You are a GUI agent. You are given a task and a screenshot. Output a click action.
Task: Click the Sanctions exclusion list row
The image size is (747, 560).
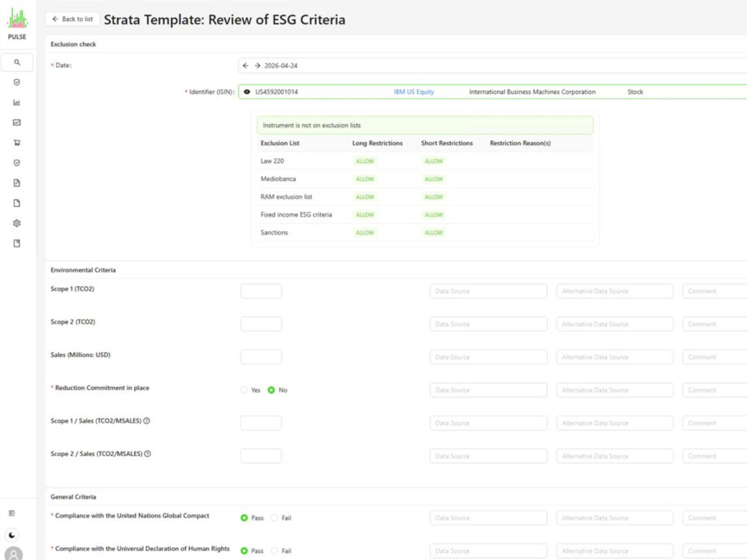[425, 232]
